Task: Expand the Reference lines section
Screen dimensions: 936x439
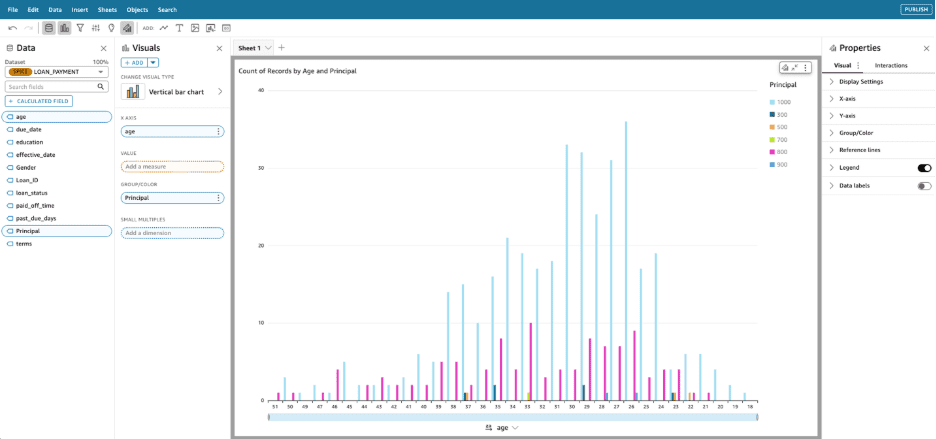Action: click(x=859, y=150)
